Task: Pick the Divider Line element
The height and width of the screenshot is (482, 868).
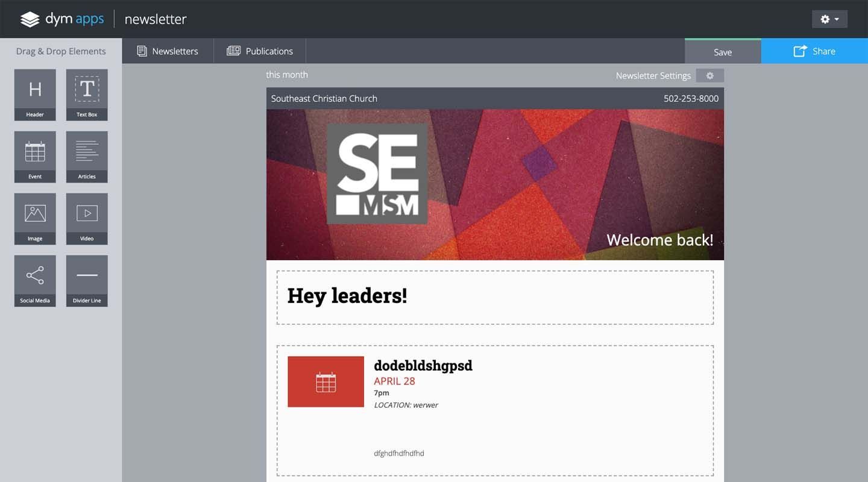Action: (x=87, y=281)
